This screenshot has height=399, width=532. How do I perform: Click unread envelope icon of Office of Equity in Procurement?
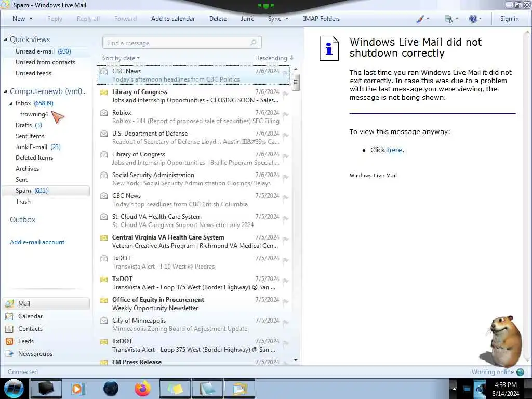[x=104, y=300]
